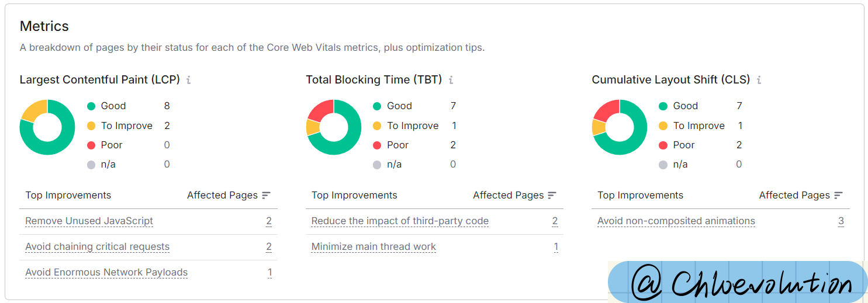Click the LCP donut chart
This screenshot has height=303, width=868.
click(47, 127)
